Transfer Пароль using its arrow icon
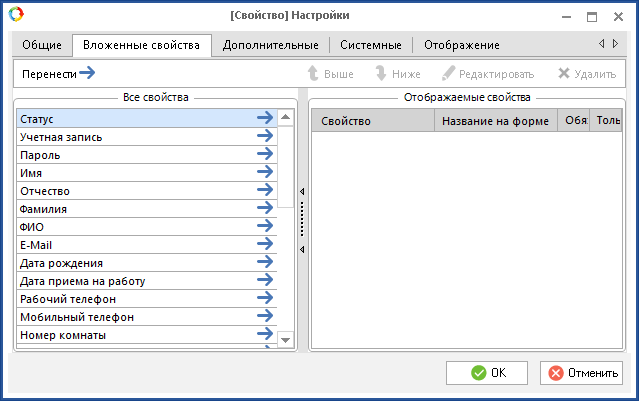 pyautogui.click(x=265, y=154)
